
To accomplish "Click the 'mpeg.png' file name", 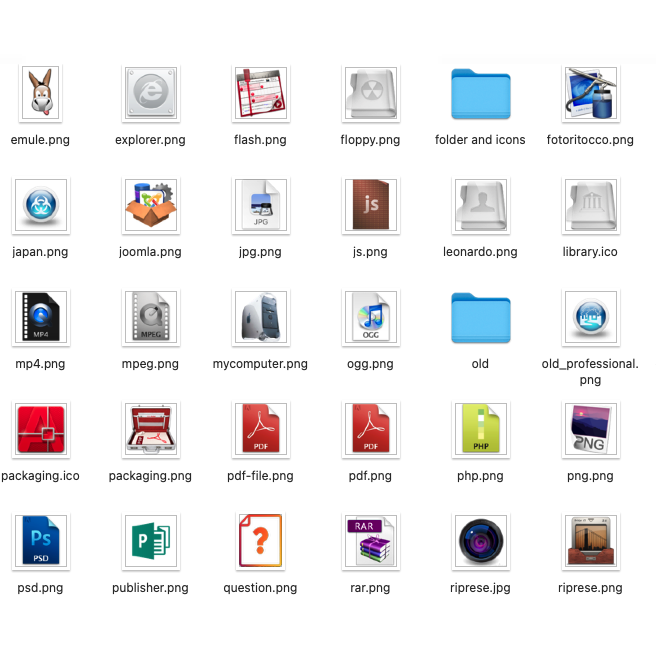I will pyautogui.click(x=150, y=364).
